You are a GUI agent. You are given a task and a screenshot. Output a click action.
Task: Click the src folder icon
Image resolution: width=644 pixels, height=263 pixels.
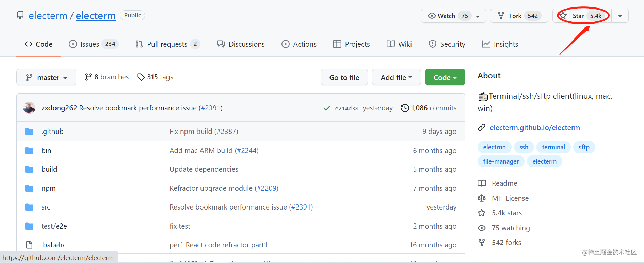point(29,207)
